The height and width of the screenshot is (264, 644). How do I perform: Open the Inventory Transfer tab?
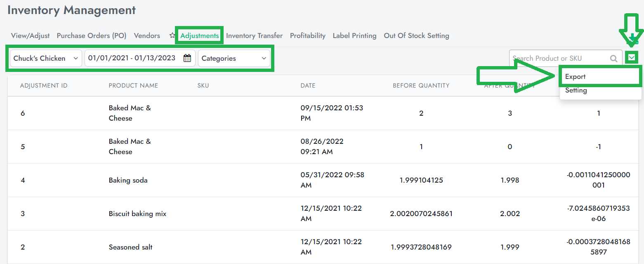(254, 36)
